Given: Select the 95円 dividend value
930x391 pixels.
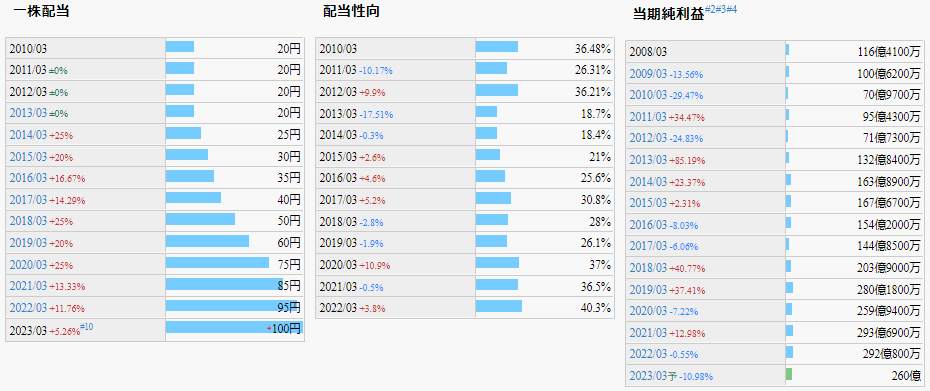Looking at the screenshot, I should click(x=289, y=307).
